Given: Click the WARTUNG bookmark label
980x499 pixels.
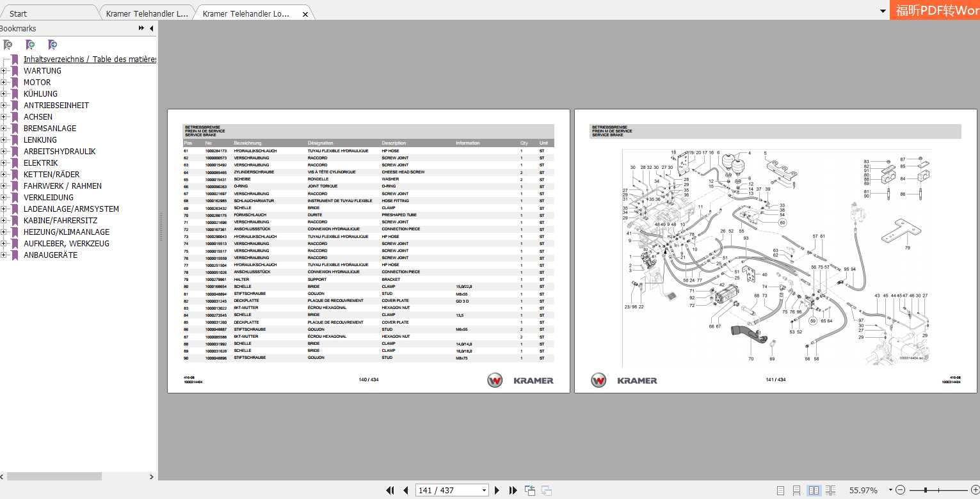Looking at the screenshot, I should pyautogui.click(x=43, y=71).
